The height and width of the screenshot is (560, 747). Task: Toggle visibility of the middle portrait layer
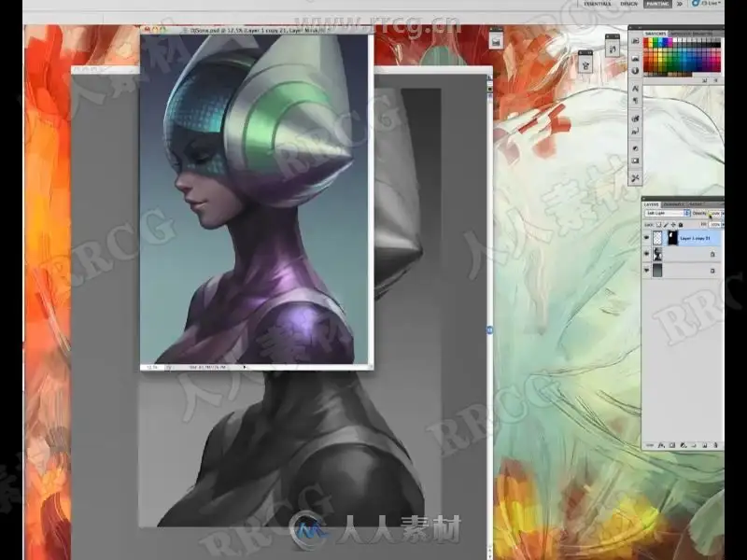point(646,253)
